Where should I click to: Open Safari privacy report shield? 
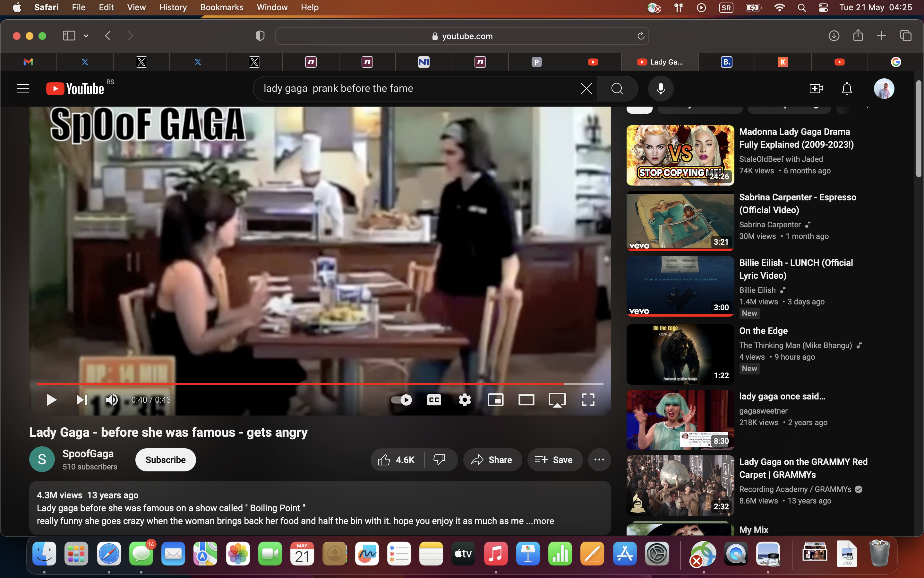click(x=260, y=36)
